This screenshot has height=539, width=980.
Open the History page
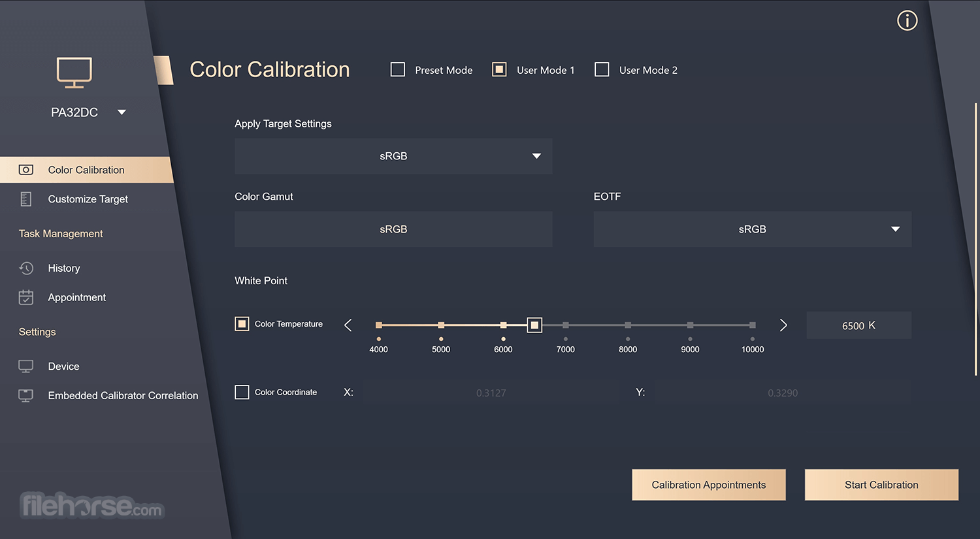coord(64,269)
